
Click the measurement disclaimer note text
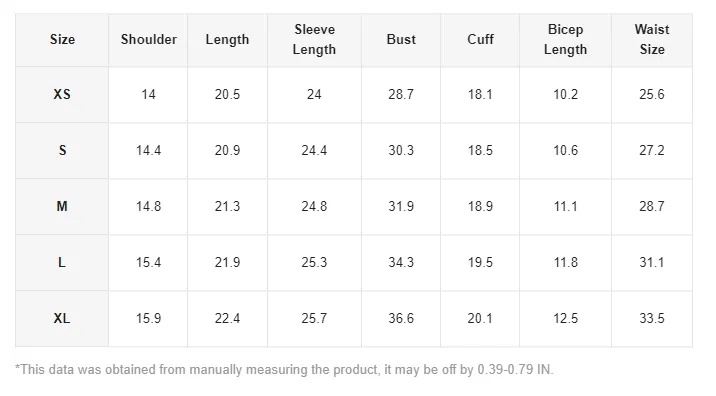(x=284, y=370)
